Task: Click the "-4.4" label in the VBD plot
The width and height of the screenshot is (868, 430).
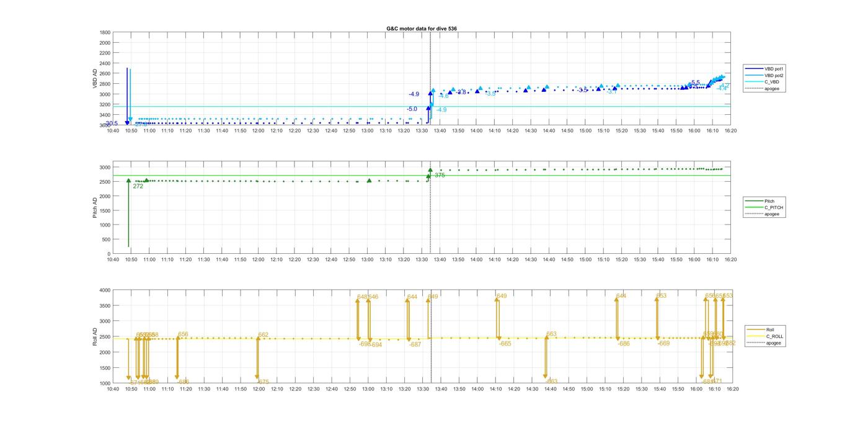Action: tap(722, 89)
